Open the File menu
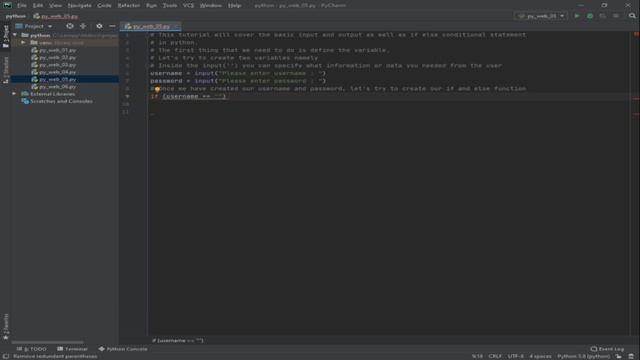This screenshot has width=640, height=360. click(x=22, y=5)
